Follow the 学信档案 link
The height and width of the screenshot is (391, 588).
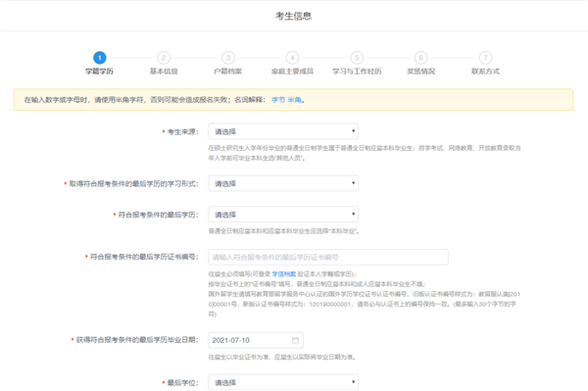(x=284, y=274)
